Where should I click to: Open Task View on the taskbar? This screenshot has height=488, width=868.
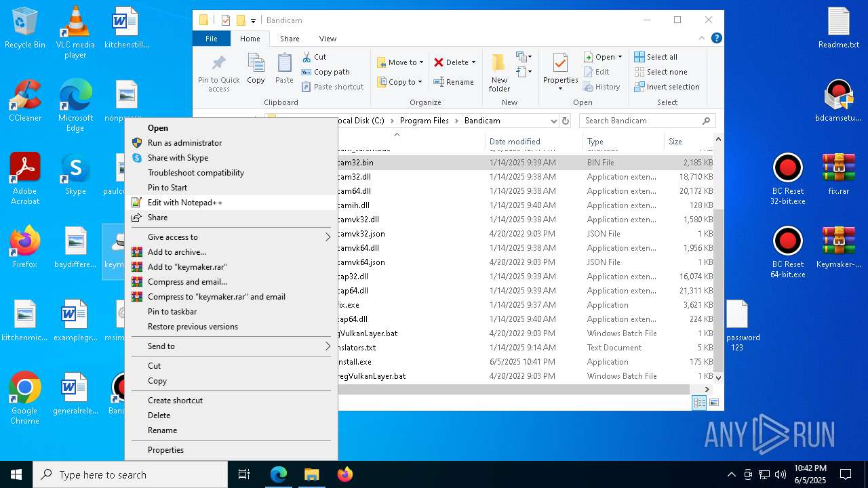click(244, 474)
